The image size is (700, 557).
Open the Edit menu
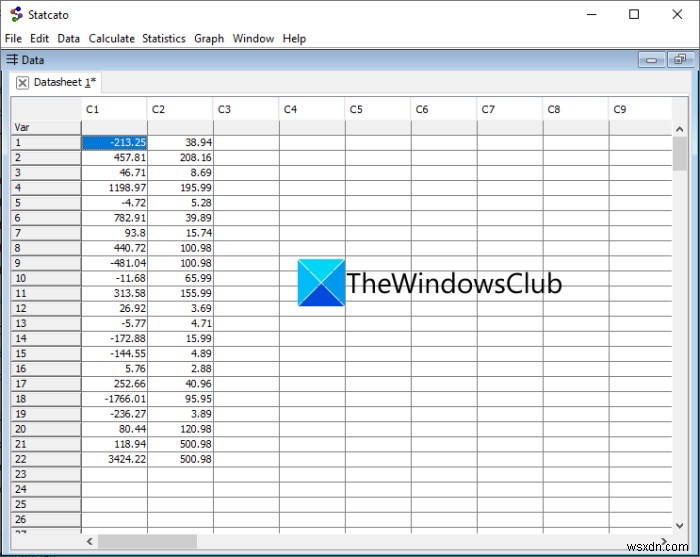click(39, 38)
